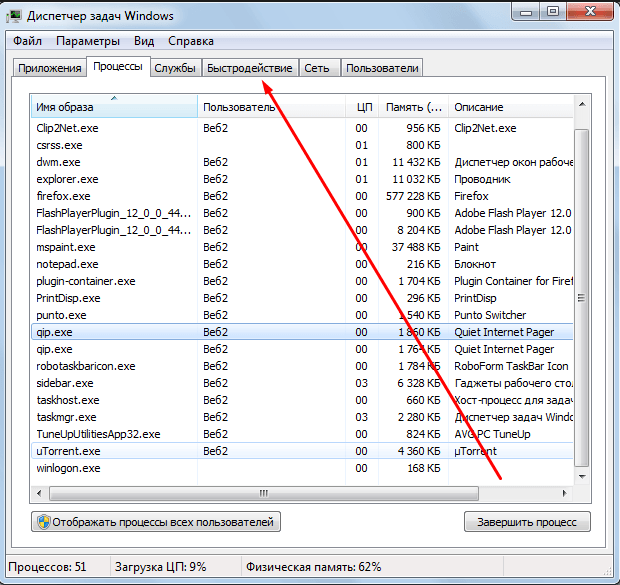Click horizontal scrollbar right arrow
Screen dimensions: 620x585
(x=564, y=493)
